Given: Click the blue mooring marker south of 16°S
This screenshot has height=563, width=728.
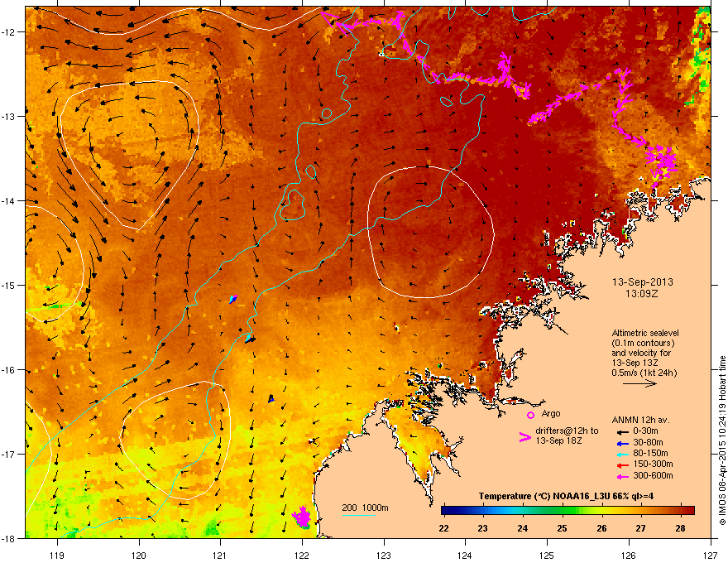Looking at the screenshot, I should [271, 398].
